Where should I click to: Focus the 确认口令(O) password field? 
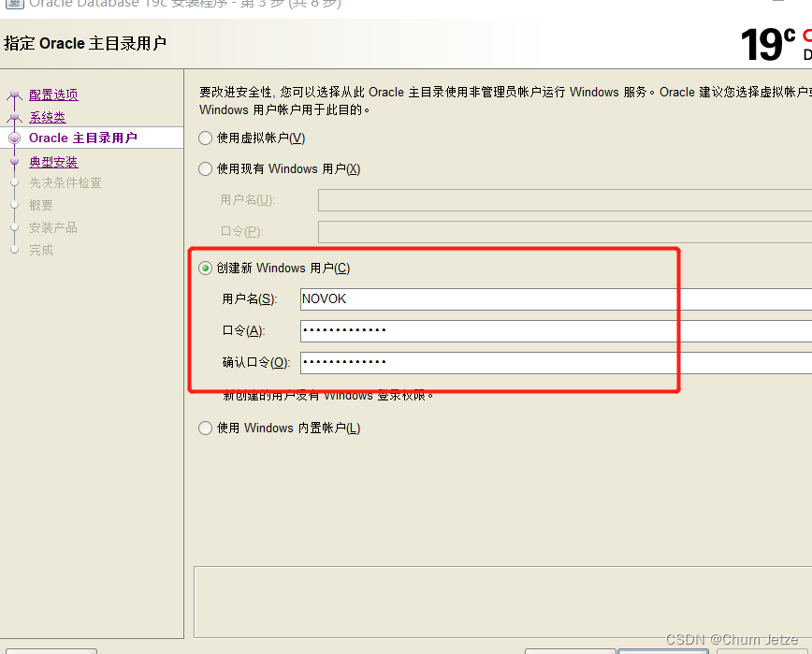click(557, 362)
